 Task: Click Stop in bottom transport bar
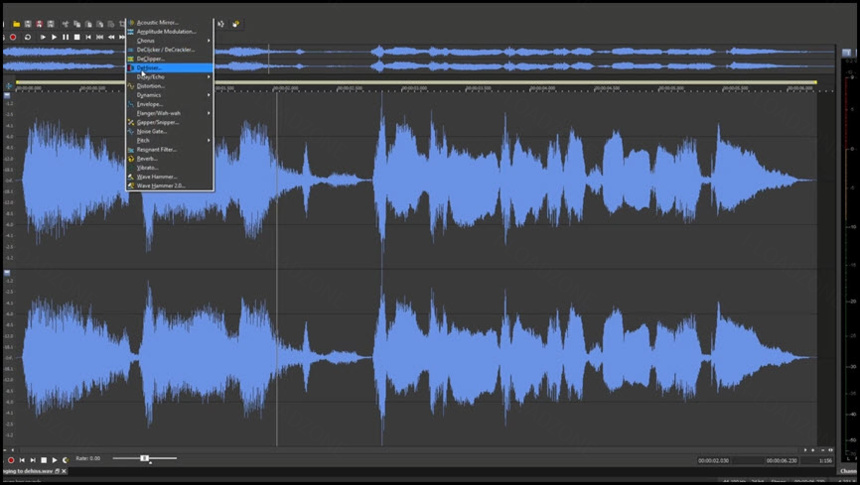(44, 460)
